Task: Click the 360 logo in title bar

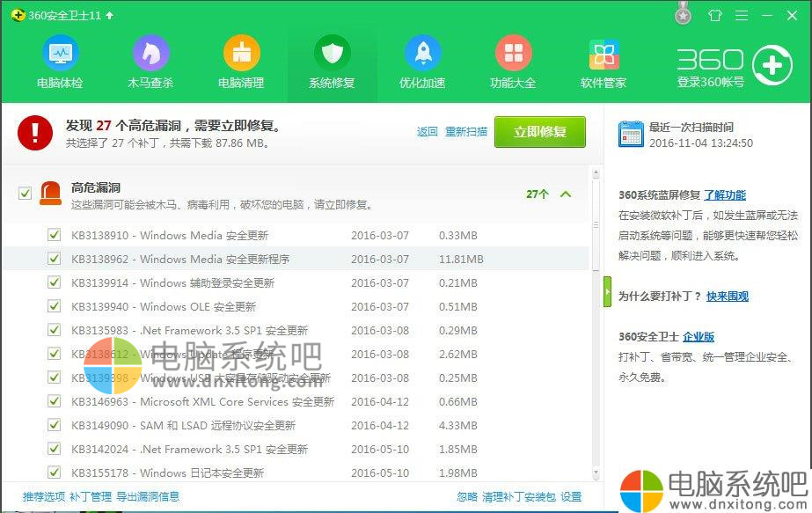Action: (18, 15)
